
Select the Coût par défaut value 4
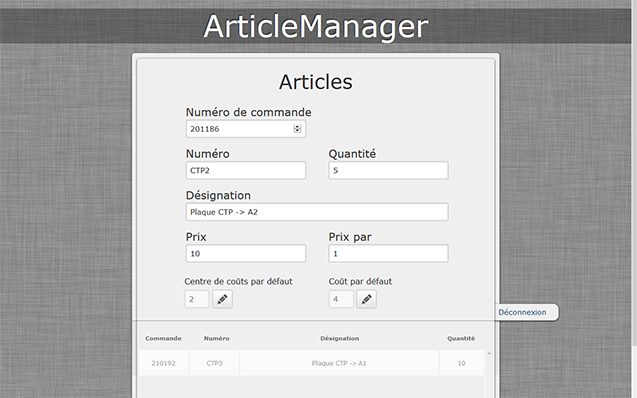pos(341,299)
